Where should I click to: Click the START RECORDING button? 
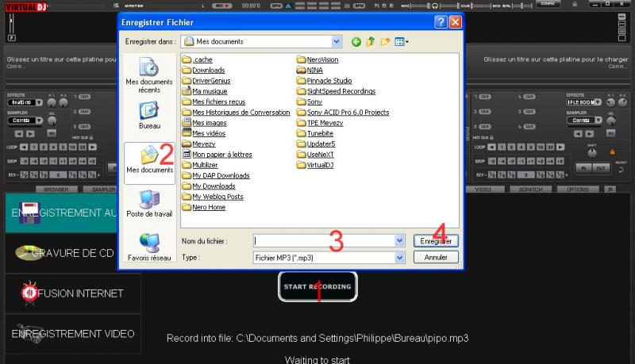317,286
